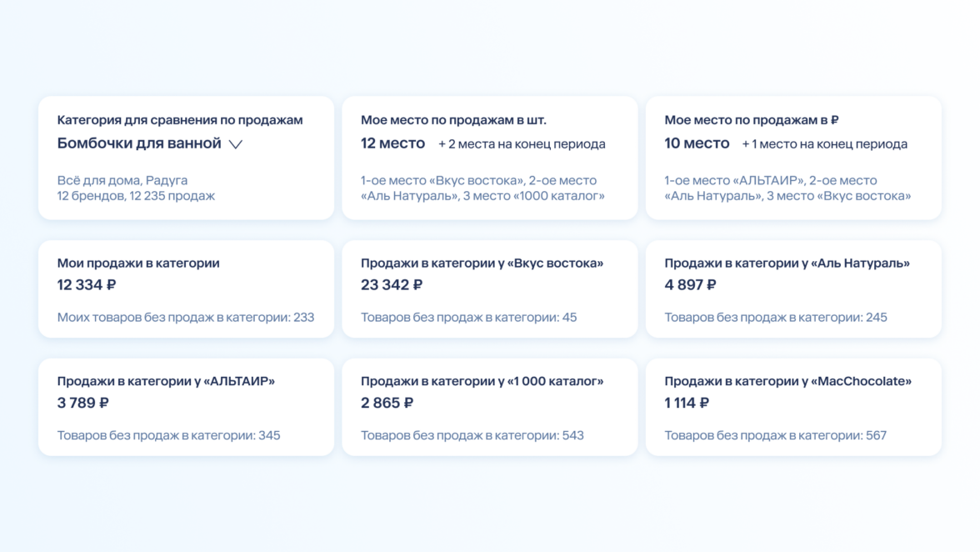Expand the category dropdown chevron
Screen dimensions: 980x552
click(x=236, y=144)
